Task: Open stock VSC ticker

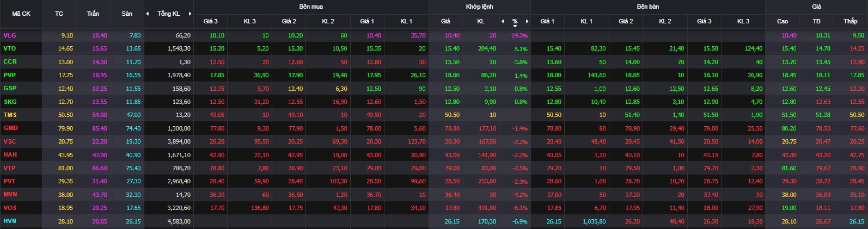Action: (10, 141)
